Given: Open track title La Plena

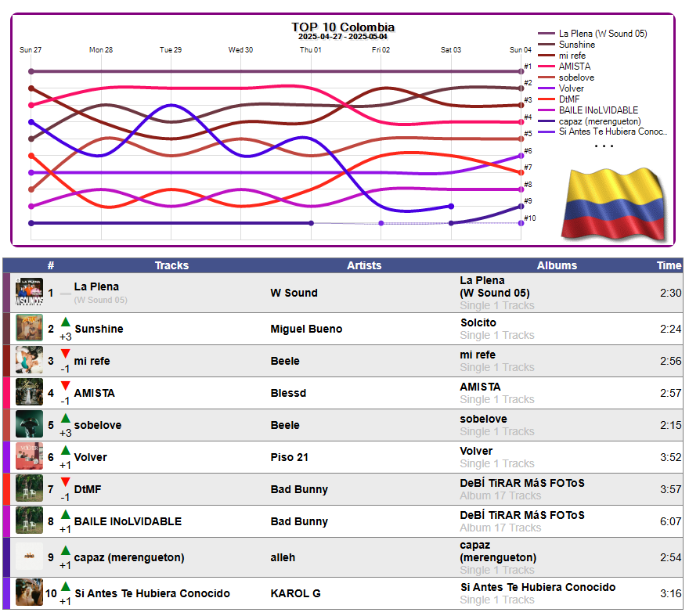Looking at the screenshot, I should click(x=96, y=286).
